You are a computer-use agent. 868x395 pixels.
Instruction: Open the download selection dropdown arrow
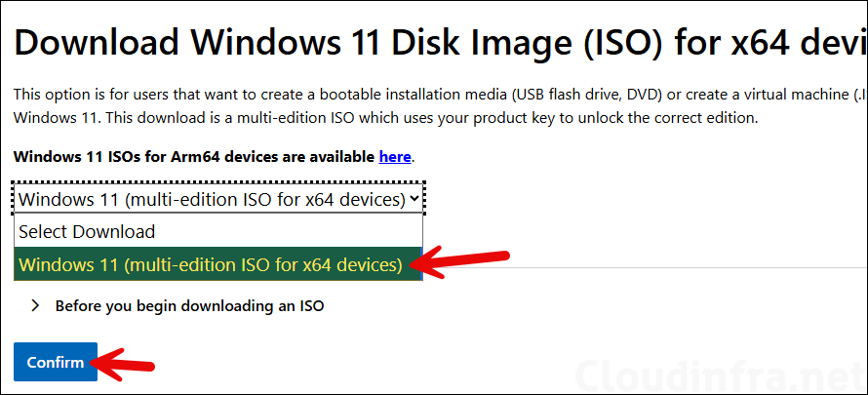[x=415, y=199]
